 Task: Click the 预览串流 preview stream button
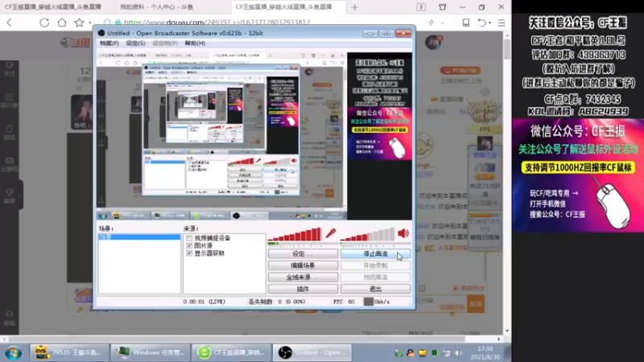coord(375,278)
